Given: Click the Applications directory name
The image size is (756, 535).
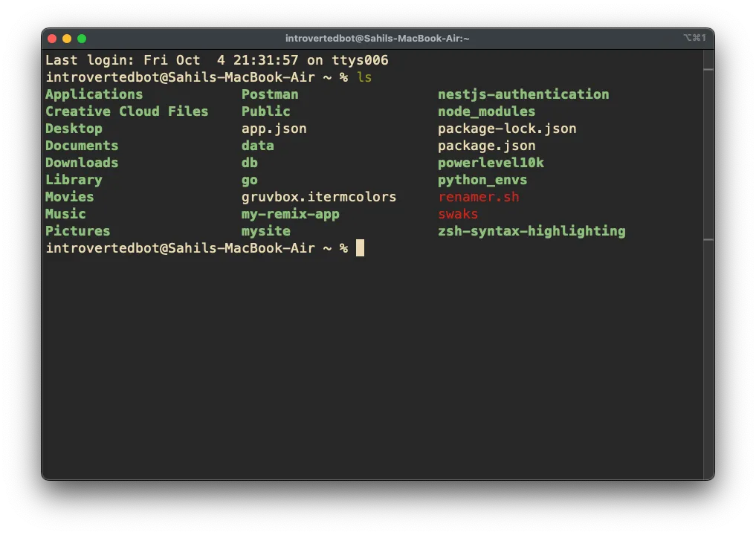Looking at the screenshot, I should [x=94, y=94].
